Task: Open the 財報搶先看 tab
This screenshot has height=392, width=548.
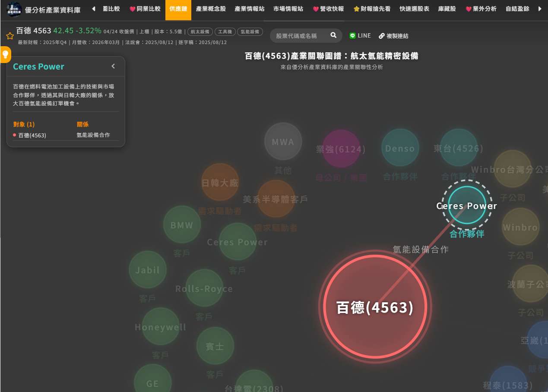Action: [372, 9]
